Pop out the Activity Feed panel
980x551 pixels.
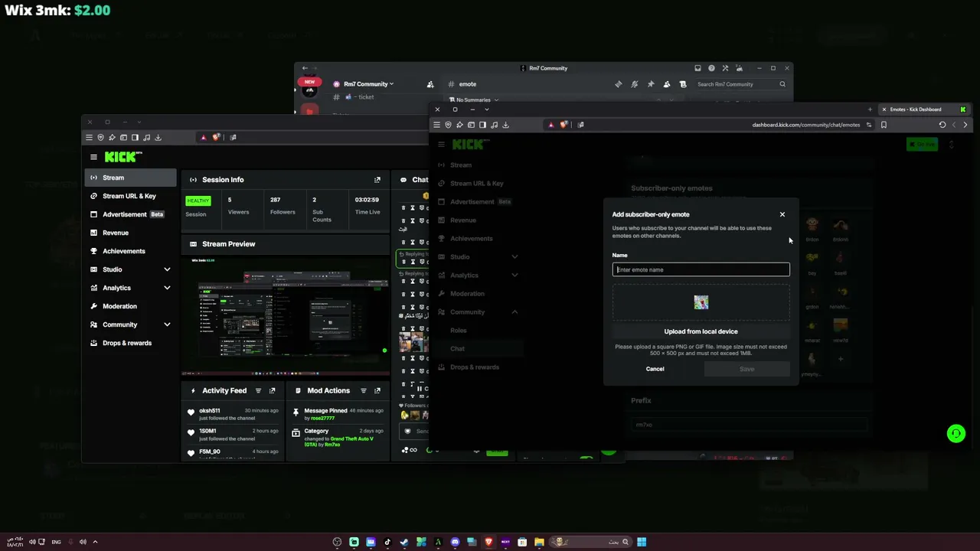[272, 391]
